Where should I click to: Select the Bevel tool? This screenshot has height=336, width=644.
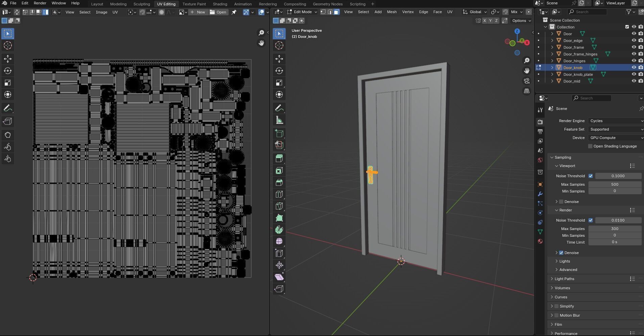point(279,182)
